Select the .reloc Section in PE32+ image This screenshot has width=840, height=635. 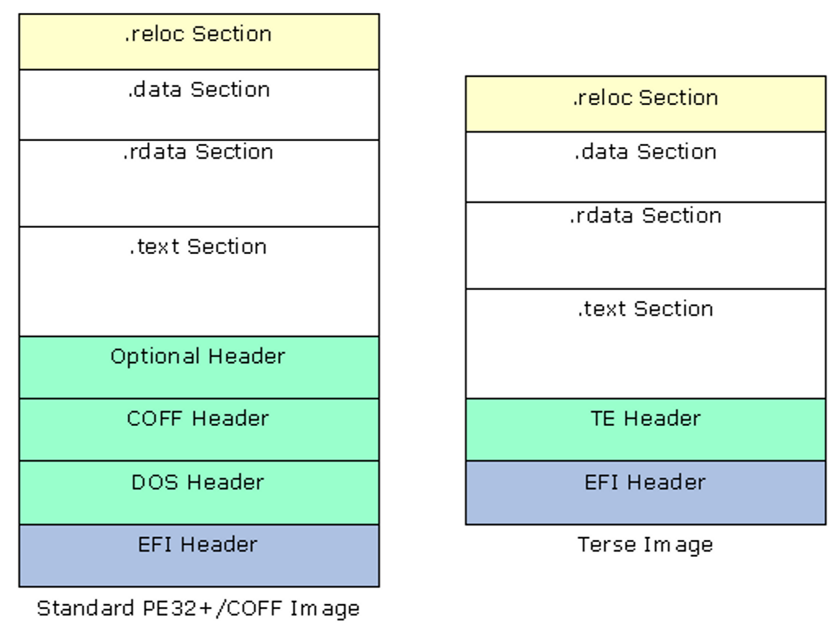[199, 42]
